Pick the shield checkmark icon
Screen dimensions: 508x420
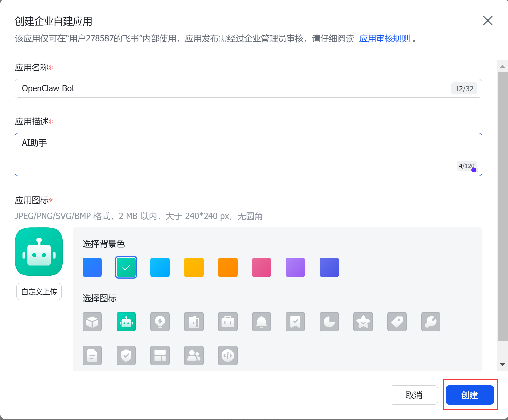[x=126, y=355]
